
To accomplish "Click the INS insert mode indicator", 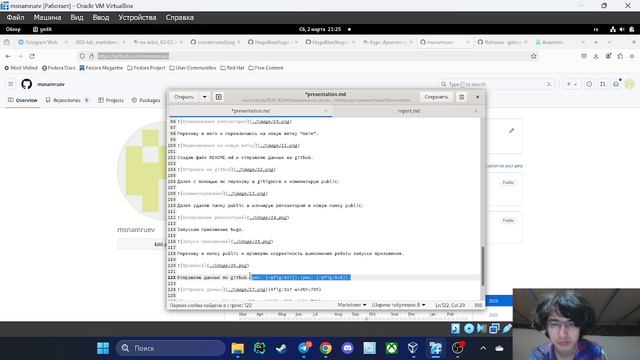I will click(478, 305).
